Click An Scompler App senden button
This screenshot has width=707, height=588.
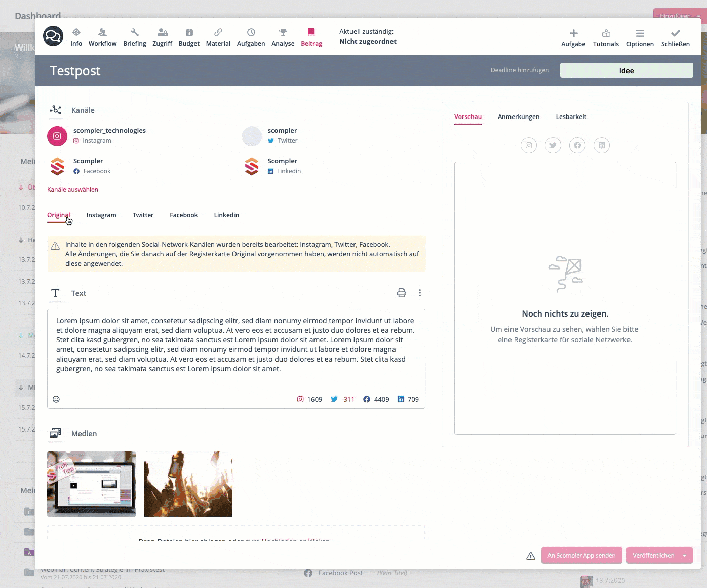click(x=581, y=556)
